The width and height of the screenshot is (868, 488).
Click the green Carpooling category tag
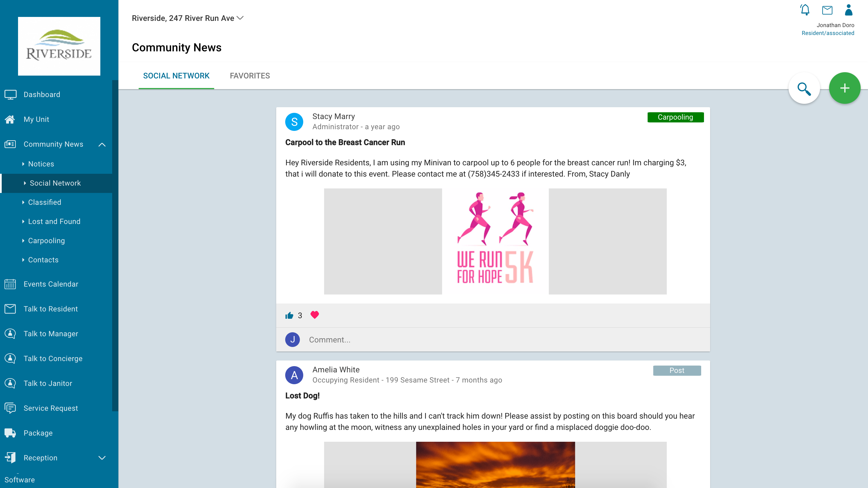click(675, 117)
